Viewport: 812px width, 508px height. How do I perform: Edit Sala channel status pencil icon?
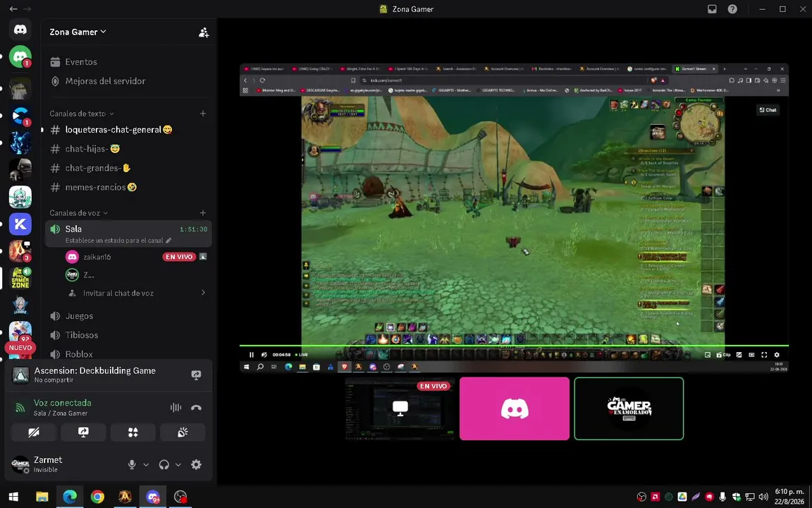pos(168,241)
